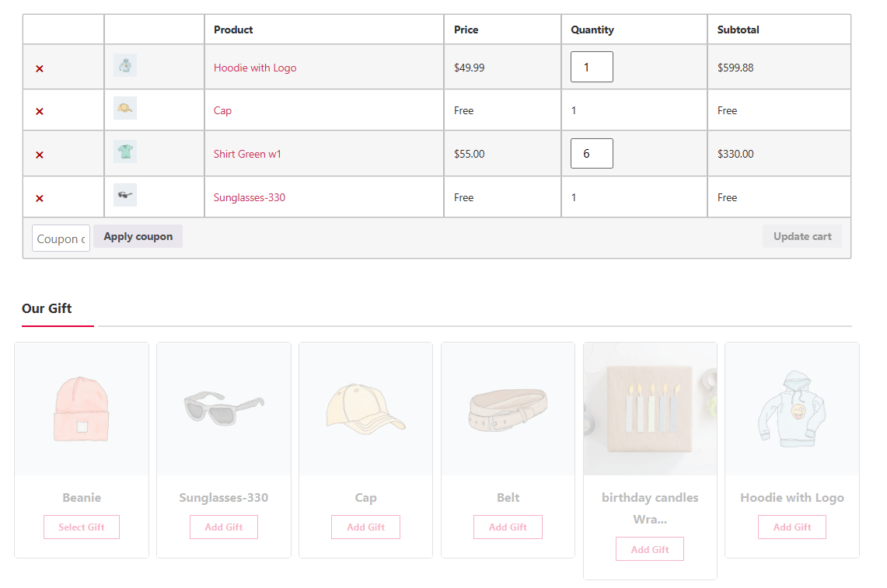Add the birthday candles gift
This screenshot has width=887, height=588.
[650, 549]
